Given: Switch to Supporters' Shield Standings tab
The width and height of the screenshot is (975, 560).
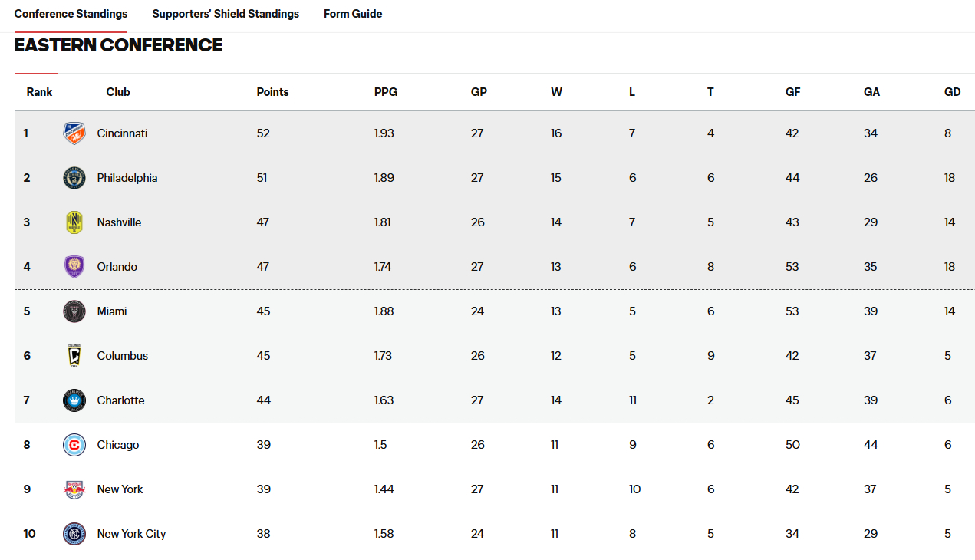Looking at the screenshot, I should (226, 14).
